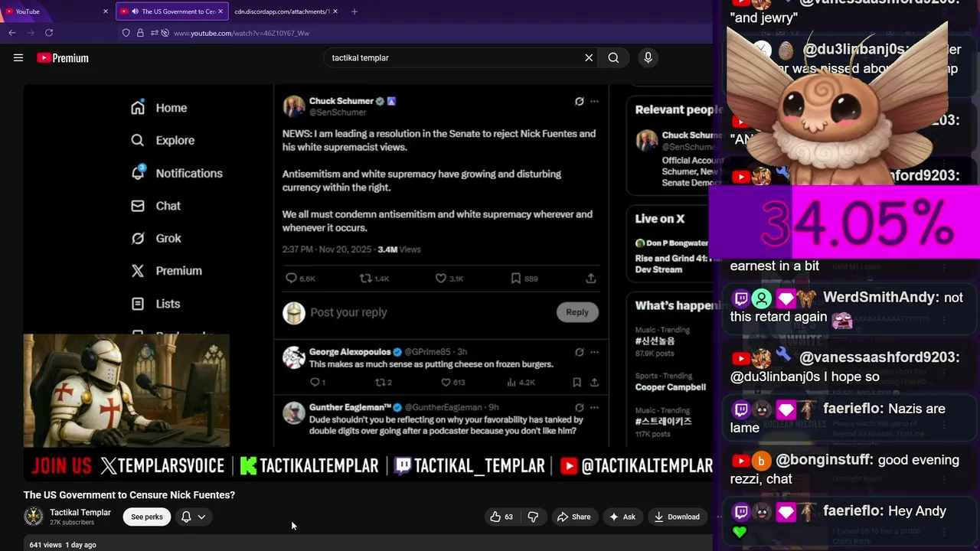Open Chat in X sidebar
The image size is (980, 551).
point(155,206)
